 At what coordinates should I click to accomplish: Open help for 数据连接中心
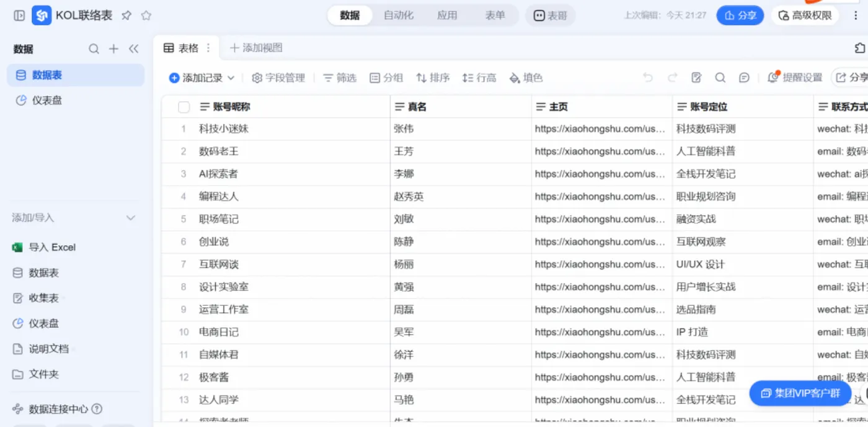pos(97,409)
